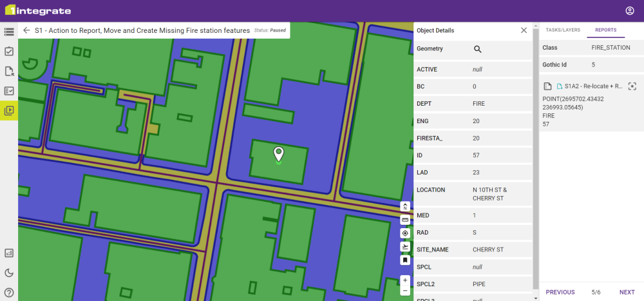
Task: Click scrollbar up arrow in Object Details
Action: tap(536, 26)
